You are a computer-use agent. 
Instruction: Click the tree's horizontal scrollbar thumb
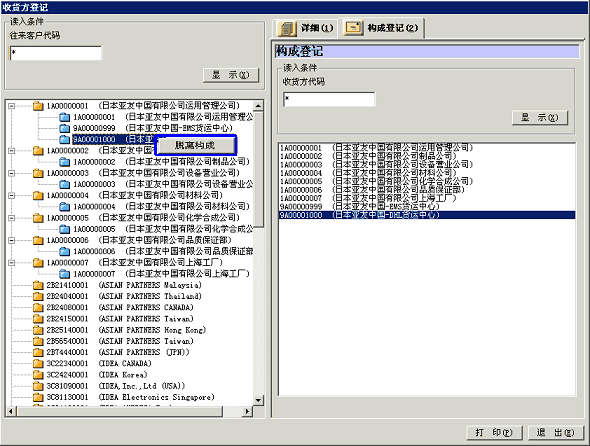click(x=120, y=411)
